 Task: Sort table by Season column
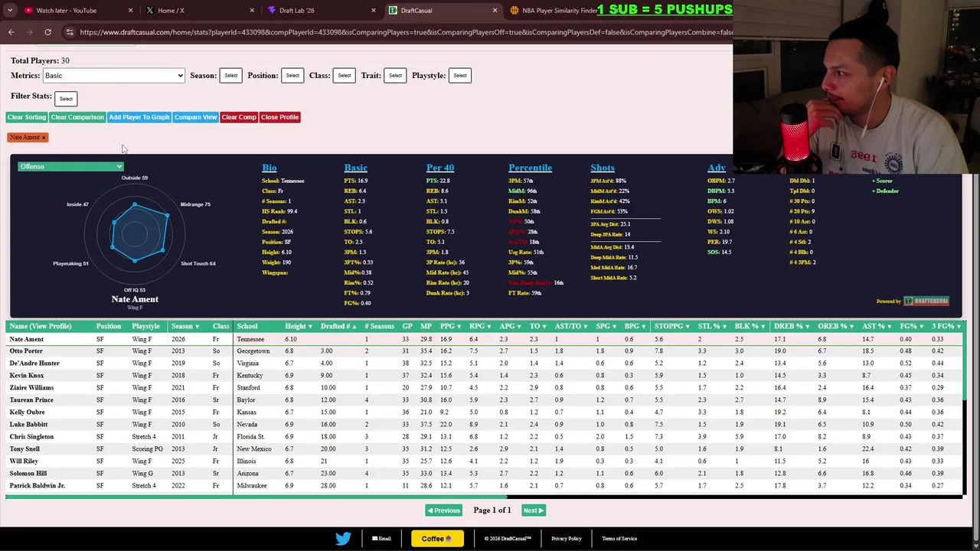185,326
